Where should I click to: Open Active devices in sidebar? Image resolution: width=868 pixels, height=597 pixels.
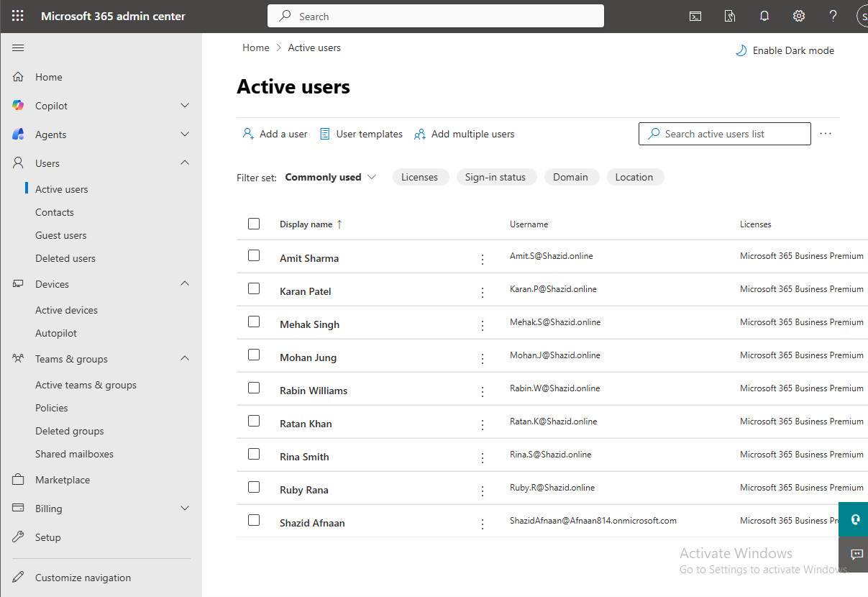(x=67, y=310)
